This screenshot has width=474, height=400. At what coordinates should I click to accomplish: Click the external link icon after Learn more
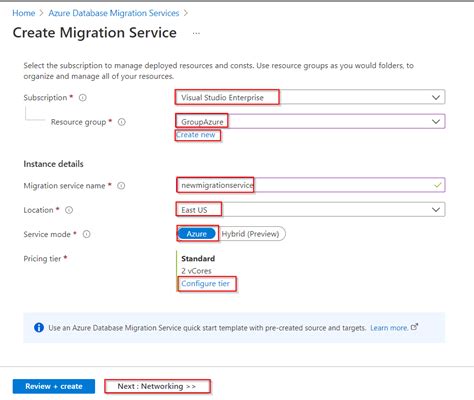pos(414,327)
